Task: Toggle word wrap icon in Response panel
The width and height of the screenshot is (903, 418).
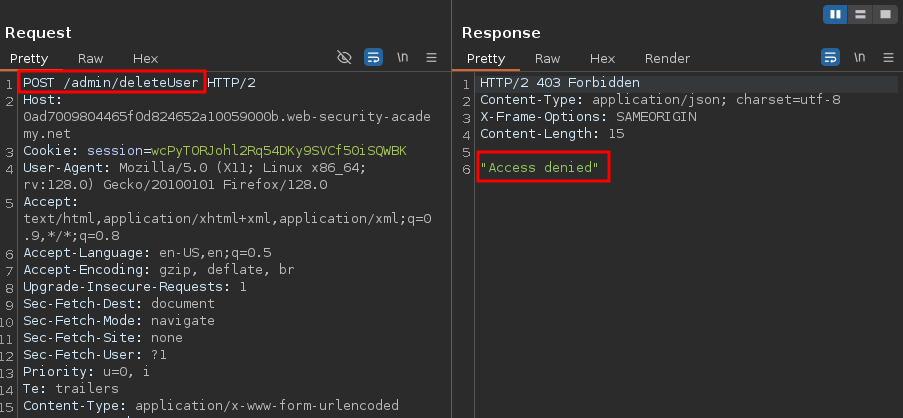Action: point(830,58)
